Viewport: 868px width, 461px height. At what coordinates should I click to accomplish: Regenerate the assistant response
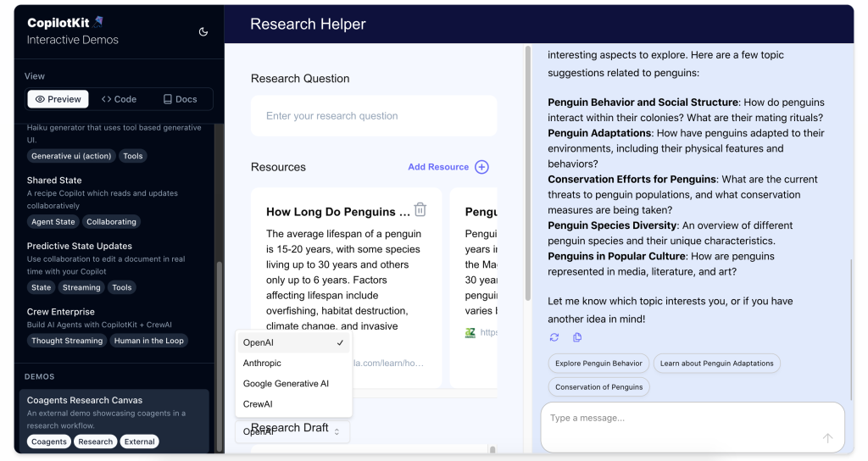(x=554, y=337)
